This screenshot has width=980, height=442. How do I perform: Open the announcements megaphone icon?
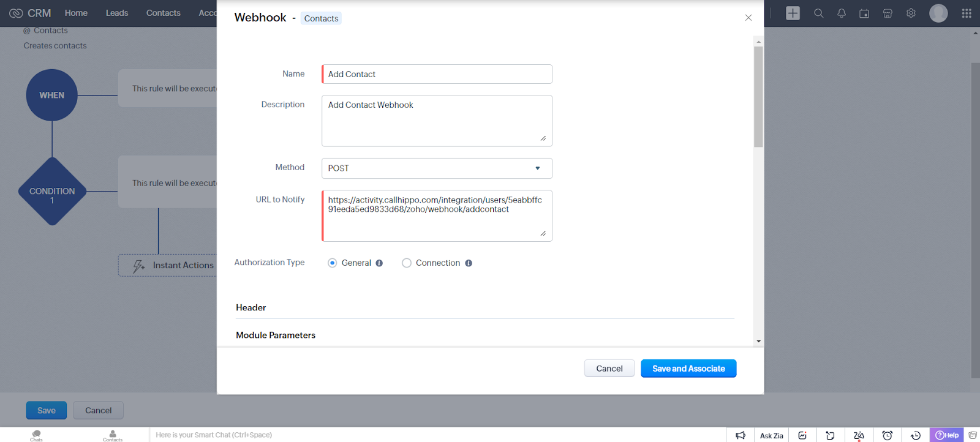[x=741, y=435]
